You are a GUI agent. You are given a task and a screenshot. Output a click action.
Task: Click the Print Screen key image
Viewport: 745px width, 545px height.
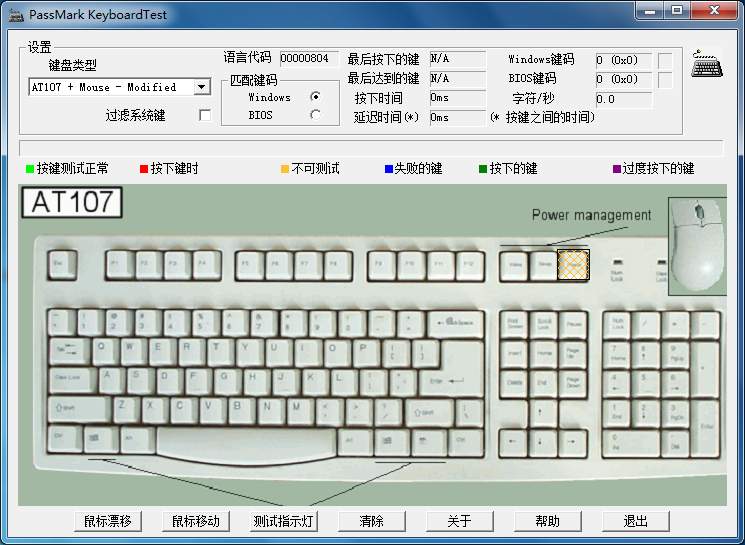[x=514, y=325]
